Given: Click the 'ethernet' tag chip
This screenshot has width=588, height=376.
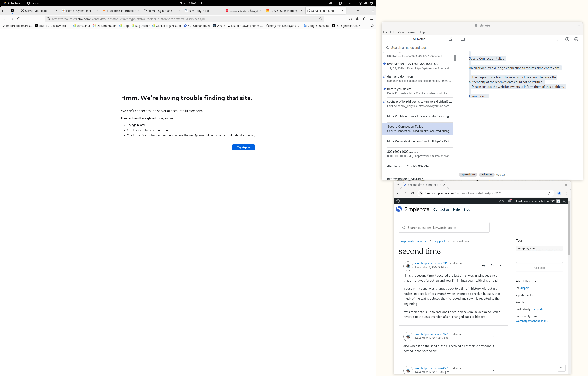Looking at the screenshot, I should click(x=487, y=174).
